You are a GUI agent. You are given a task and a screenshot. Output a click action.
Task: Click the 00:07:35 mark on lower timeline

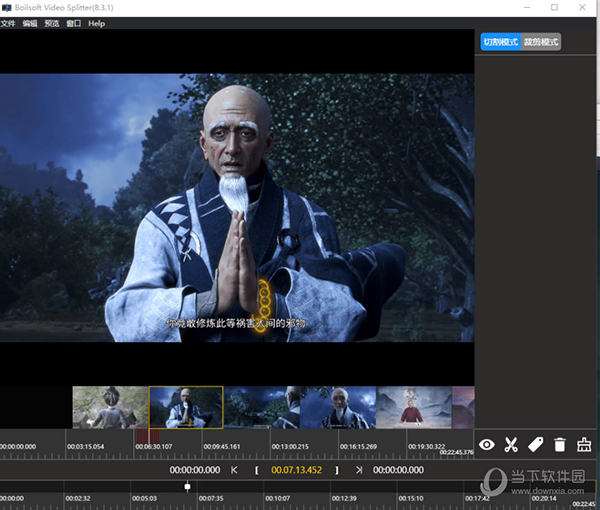(x=211, y=499)
